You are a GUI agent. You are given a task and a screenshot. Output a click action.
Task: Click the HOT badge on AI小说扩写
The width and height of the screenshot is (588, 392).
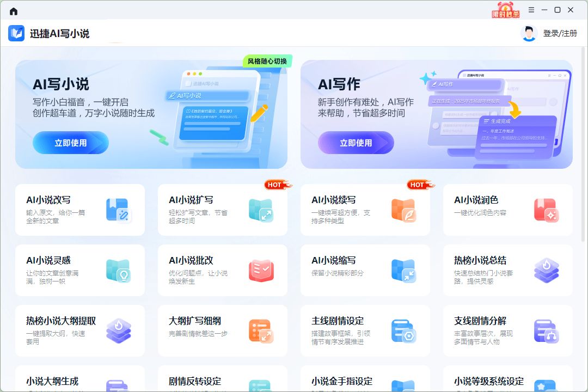tap(278, 185)
